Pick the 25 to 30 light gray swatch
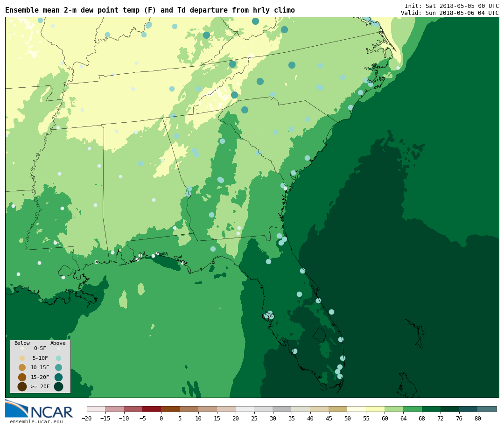 pos(264,409)
